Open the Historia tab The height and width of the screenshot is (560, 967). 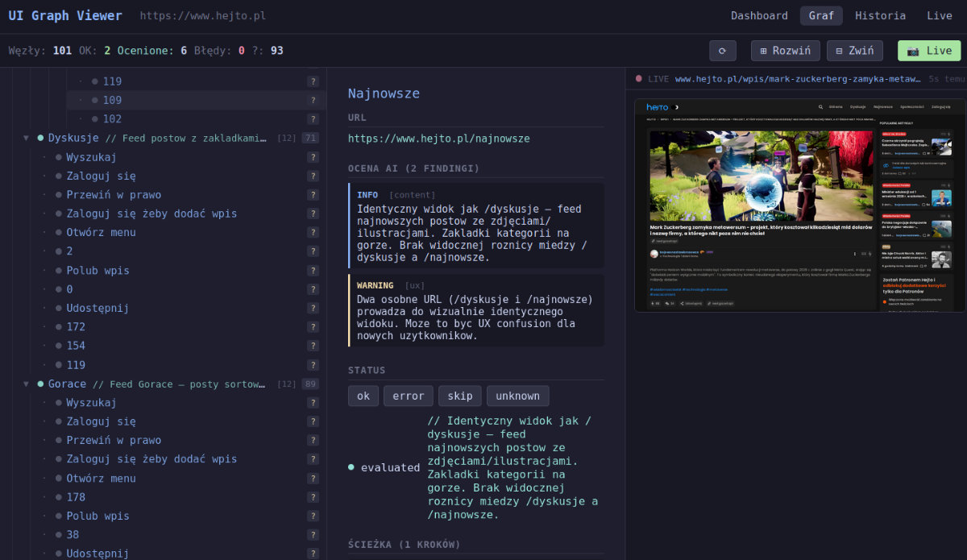[880, 16]
